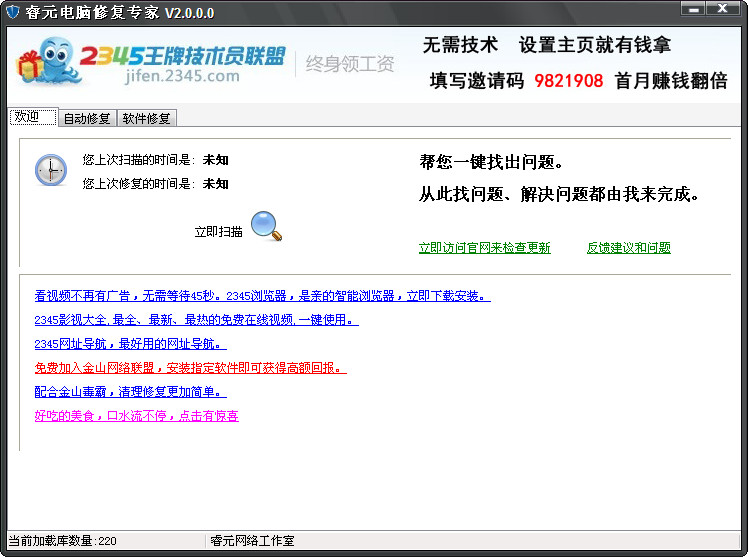
Task: Minimize the 睿元电脑修复专家 window
Action: point(693,9)
